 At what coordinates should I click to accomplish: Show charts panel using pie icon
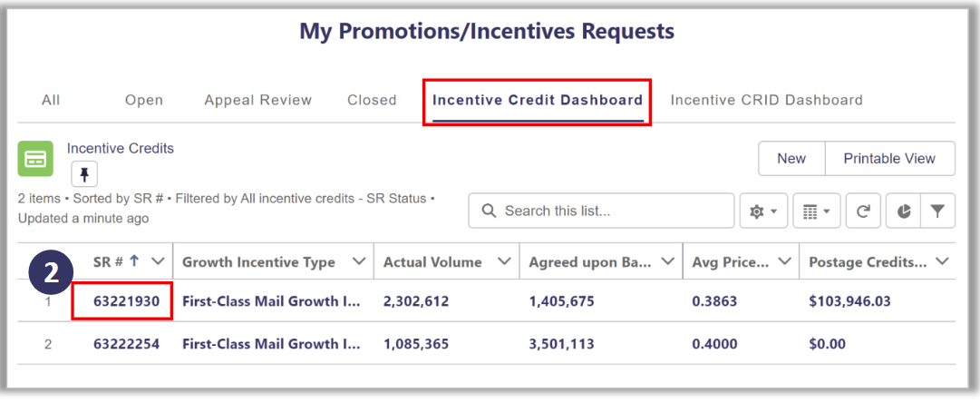click(x=903, y=211)
